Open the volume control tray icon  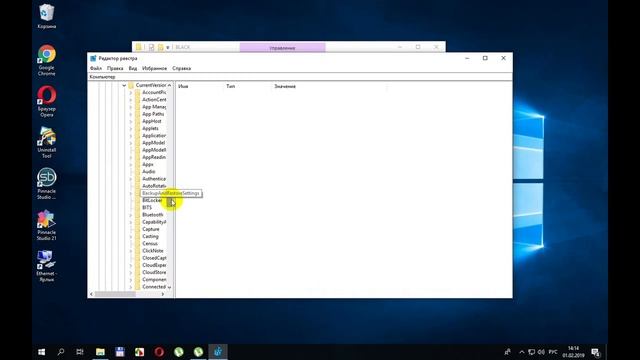coord(541,352)
